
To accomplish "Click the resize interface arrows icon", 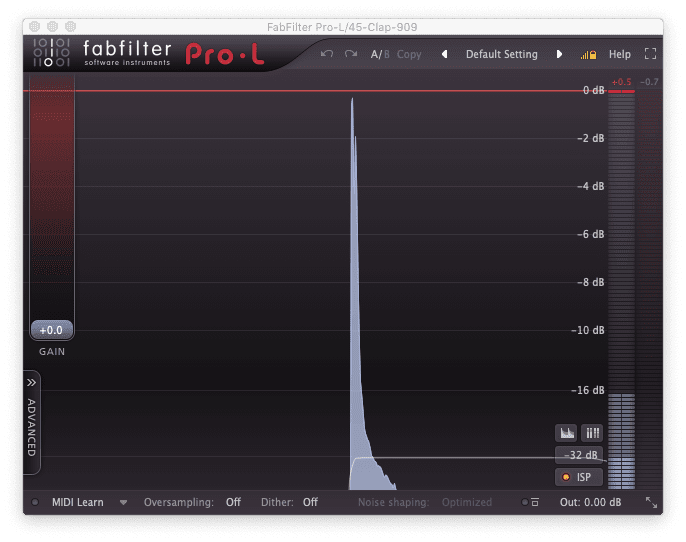I will click(x=651, y=502).
